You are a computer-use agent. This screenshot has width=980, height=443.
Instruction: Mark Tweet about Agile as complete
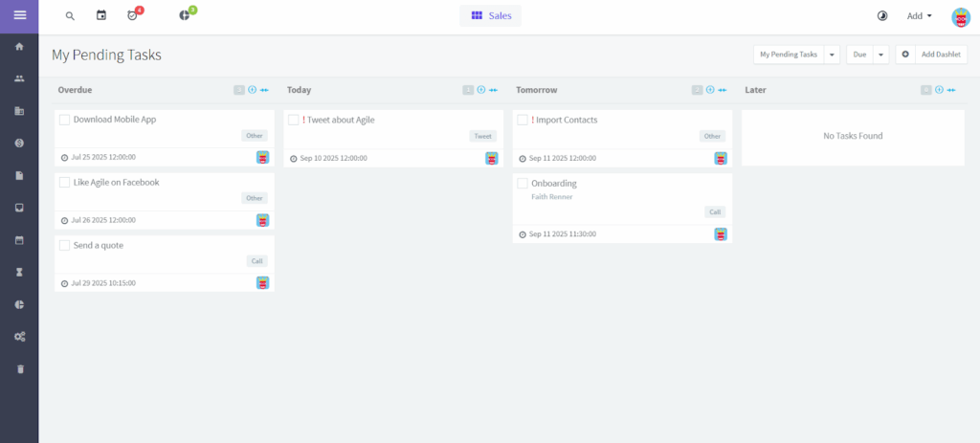(294, 120)
